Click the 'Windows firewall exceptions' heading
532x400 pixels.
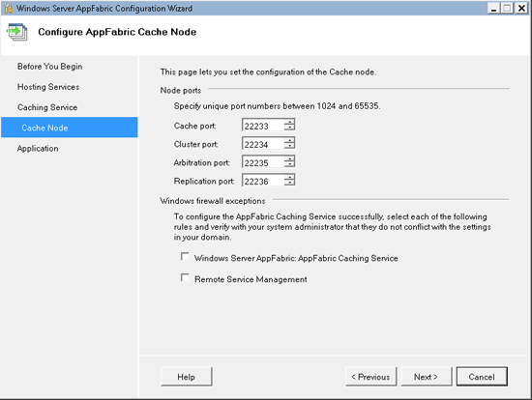click(213, 201)
